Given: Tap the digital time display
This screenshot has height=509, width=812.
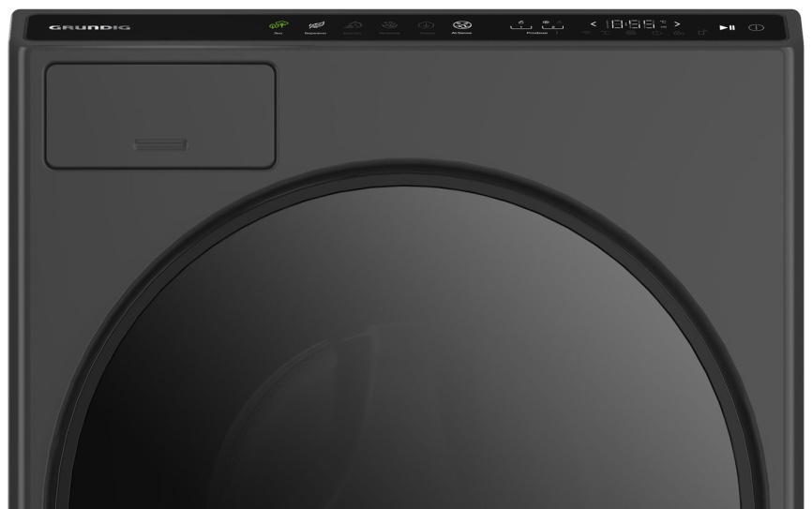Looking at the screenshot, I should tap(636, 23).
